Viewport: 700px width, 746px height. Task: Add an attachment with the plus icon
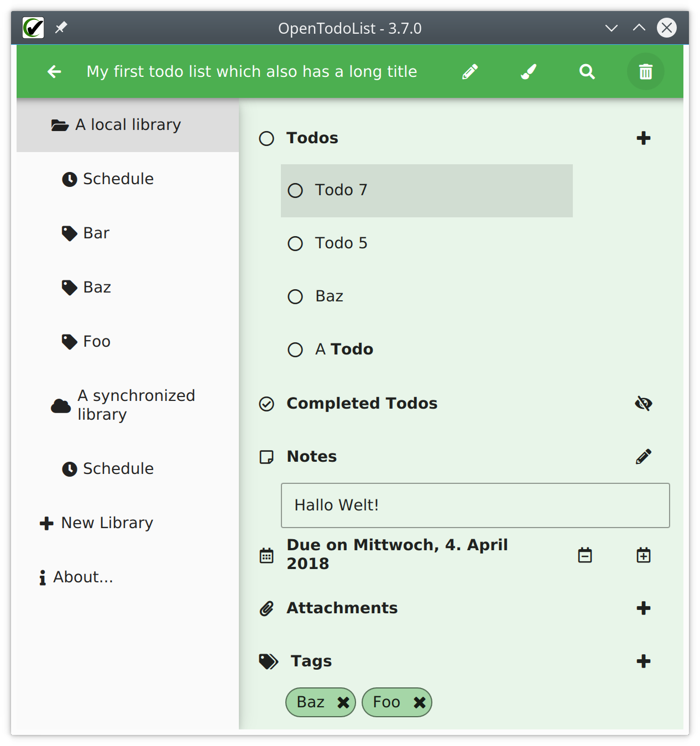[x=644, y=608]
